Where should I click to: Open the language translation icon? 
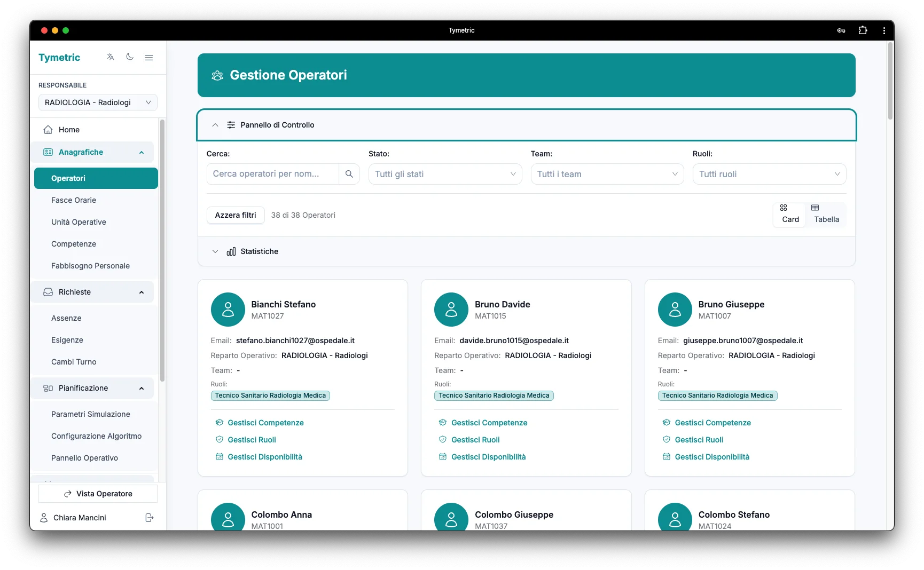click(x=110, y=57)
